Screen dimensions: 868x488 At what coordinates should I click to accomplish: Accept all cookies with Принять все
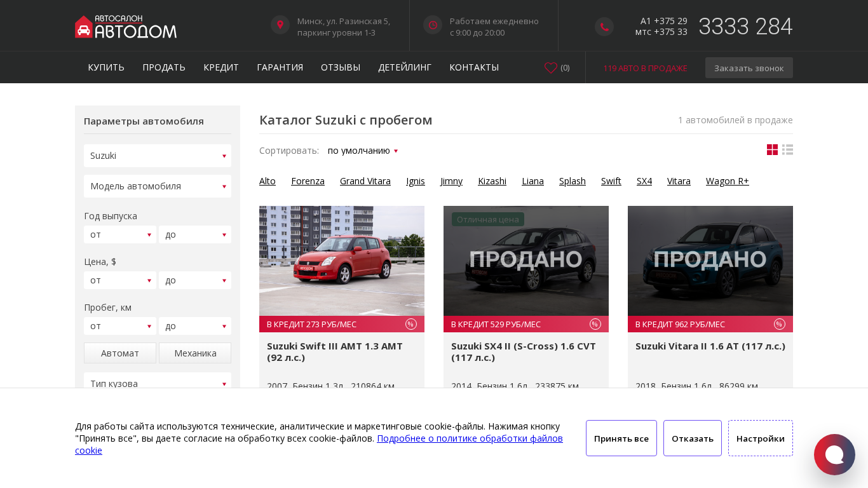621,438
